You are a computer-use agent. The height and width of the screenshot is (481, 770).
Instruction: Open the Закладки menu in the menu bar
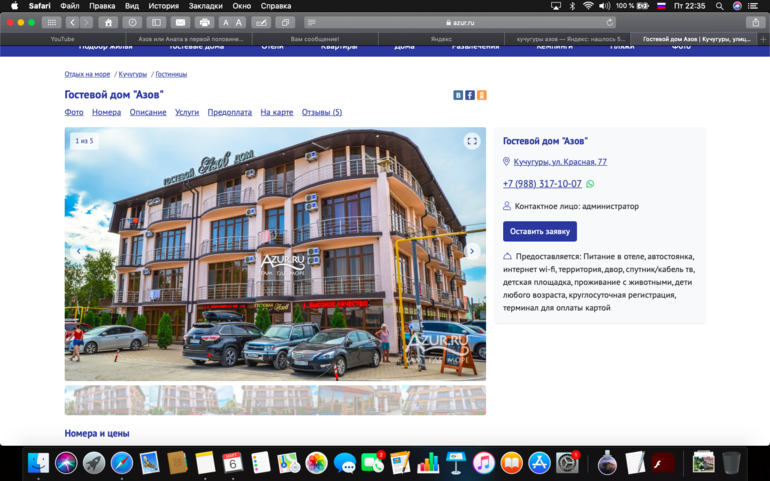(x=205, y=6)
